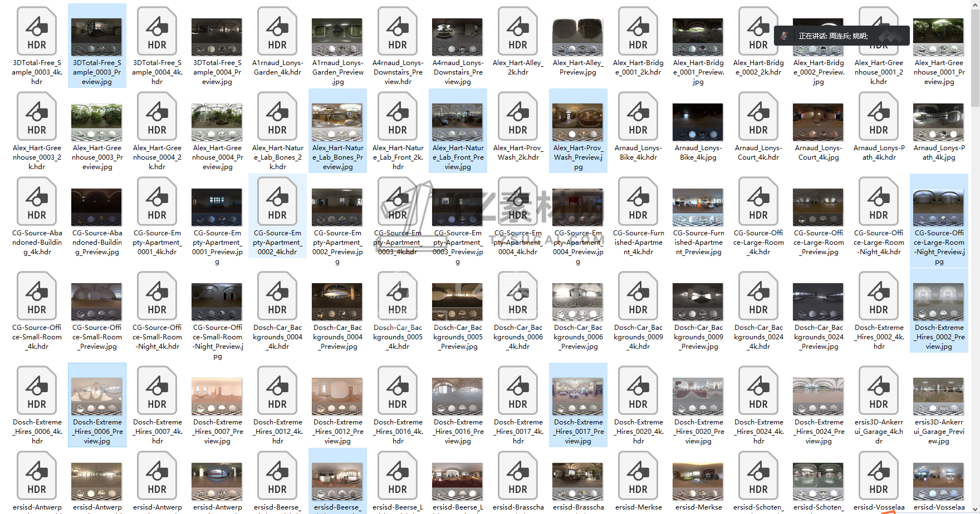Click the Alex_Hart-Alley_Preview.jpg thumbnail

tap(578, 37)
